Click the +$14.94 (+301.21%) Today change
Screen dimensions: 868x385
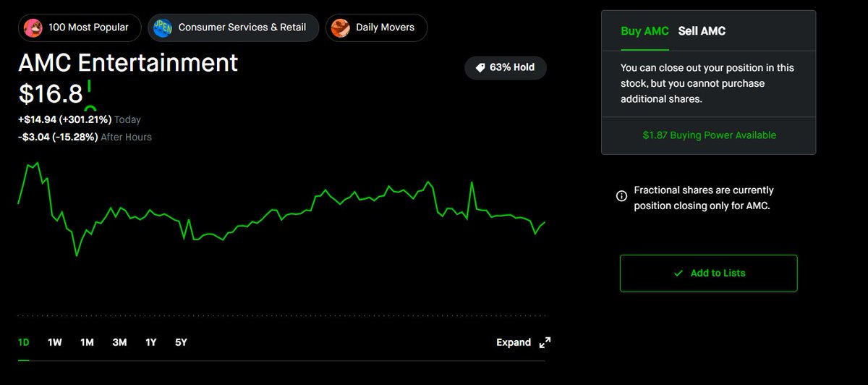pyautogui.click(x=80, y=119)
